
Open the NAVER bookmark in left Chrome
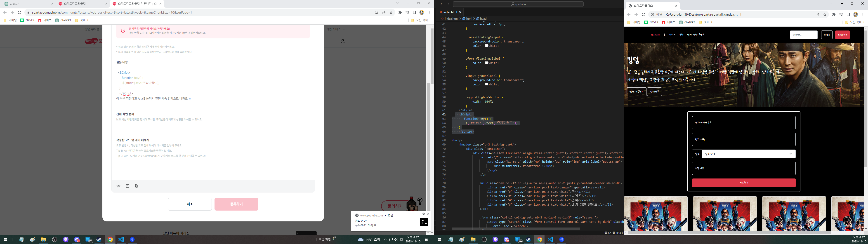[27, 20]
